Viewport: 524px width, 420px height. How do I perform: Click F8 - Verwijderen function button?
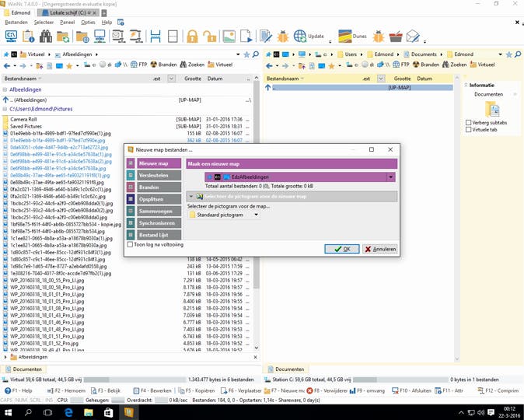pyautogui.click(x=327, y=390)
